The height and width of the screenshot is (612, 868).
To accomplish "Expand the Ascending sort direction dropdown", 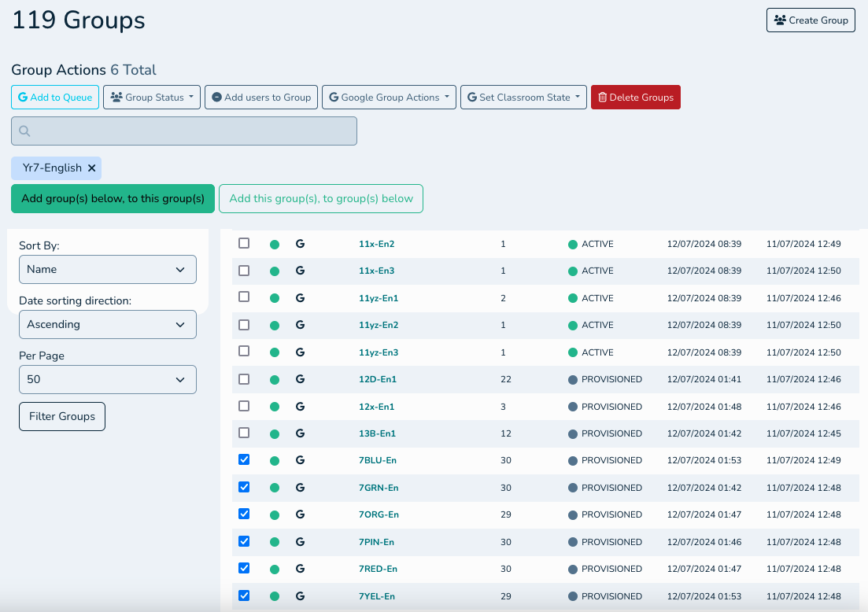I will pyautogui.click(x=108, y=324).
